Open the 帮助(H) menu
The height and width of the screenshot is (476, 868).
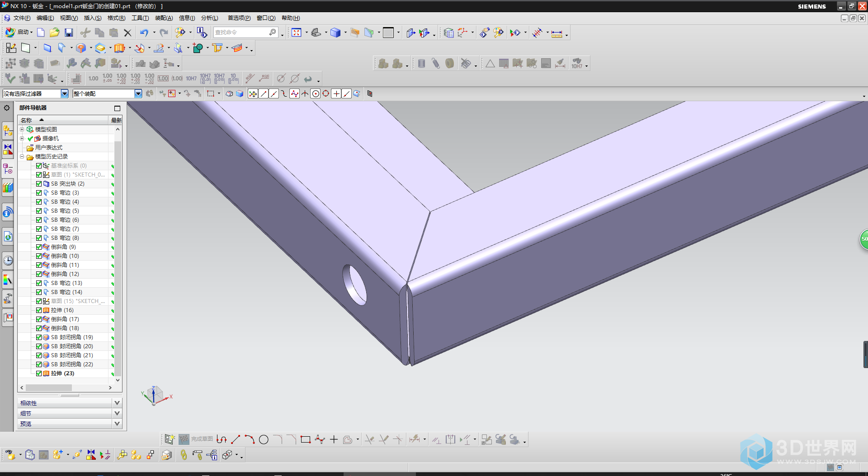point(291,18)
